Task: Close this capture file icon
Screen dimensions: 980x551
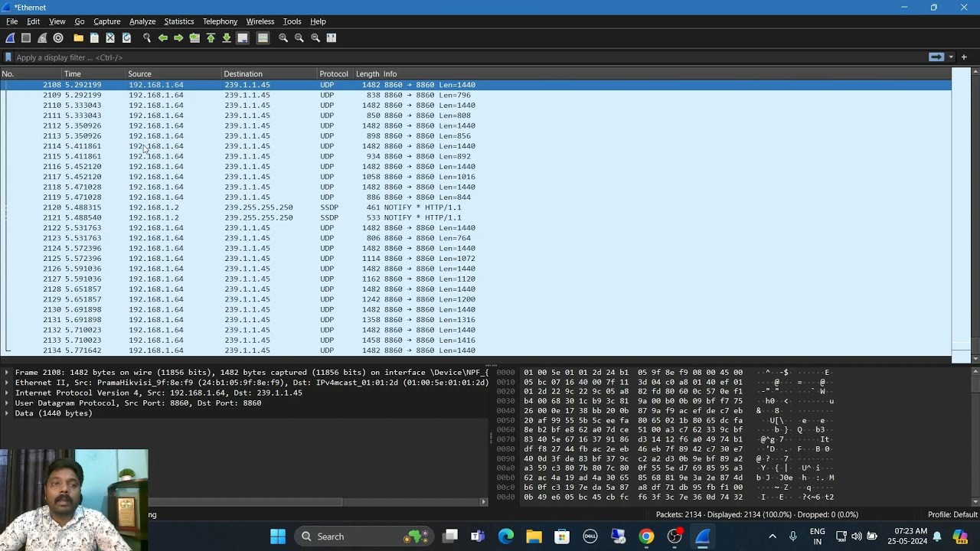Action: pos(110,37)
